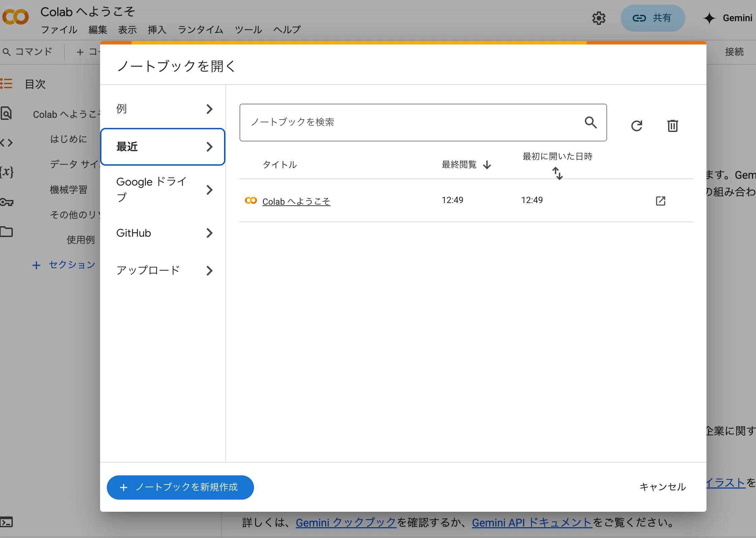The width and height of the screenshot is (756, 538).
Task: Open the Colab へようこそ notebook link
Action: [x=296, y=201]
